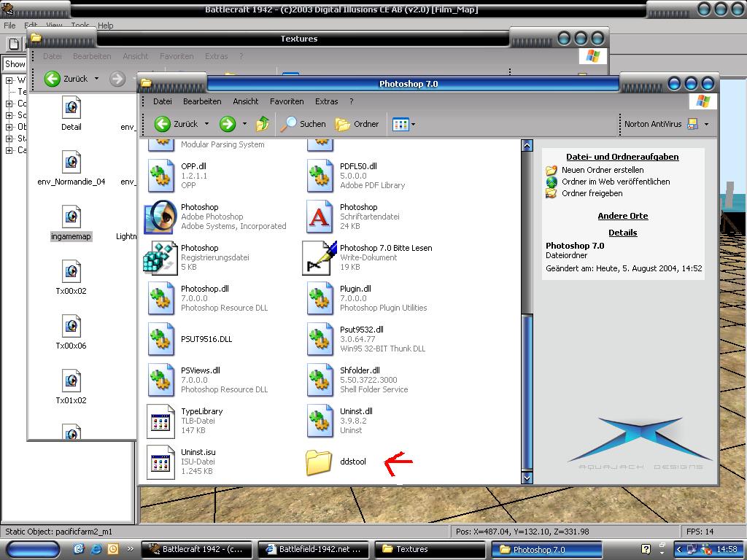The image size is (747, 560).
Task: Open Internet Explorer quick launch icon
Action: point(96,549)
